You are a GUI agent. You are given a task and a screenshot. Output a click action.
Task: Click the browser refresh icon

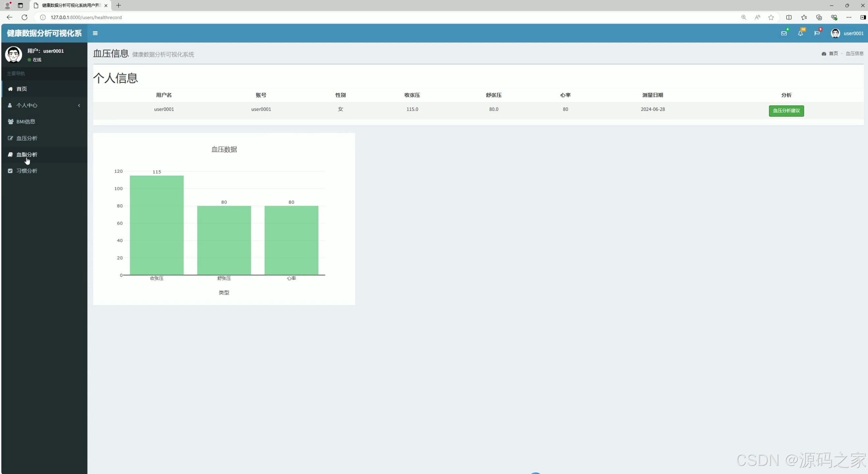(x=24, y=17)
